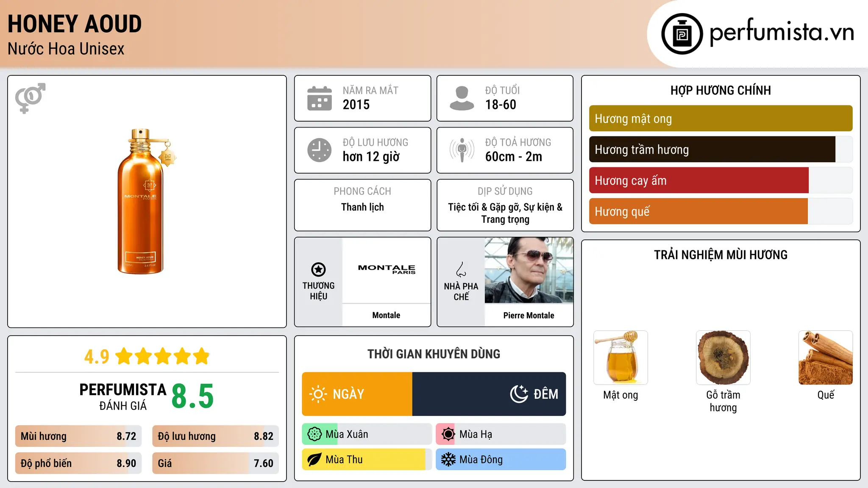Viewport: 868px width, 488px height.
Task: Click the longevity value hơn 12 giờ
Action: tap(371, 157)
